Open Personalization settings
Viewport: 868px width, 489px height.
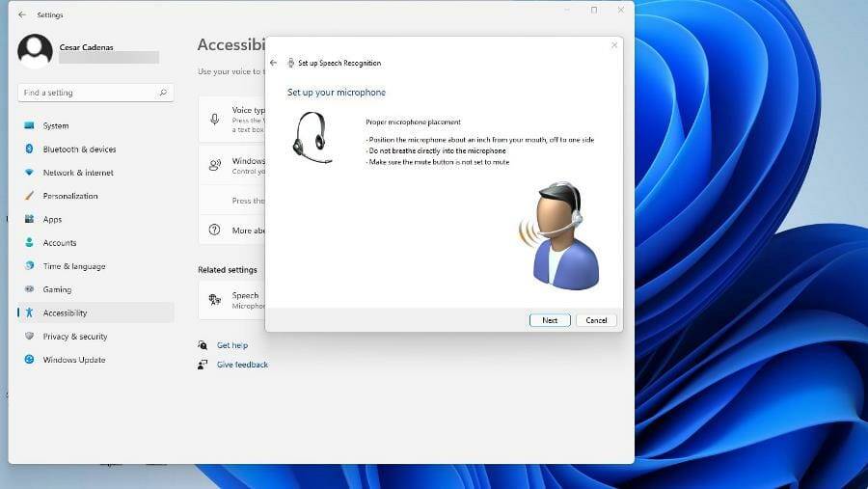click(95, 196)
